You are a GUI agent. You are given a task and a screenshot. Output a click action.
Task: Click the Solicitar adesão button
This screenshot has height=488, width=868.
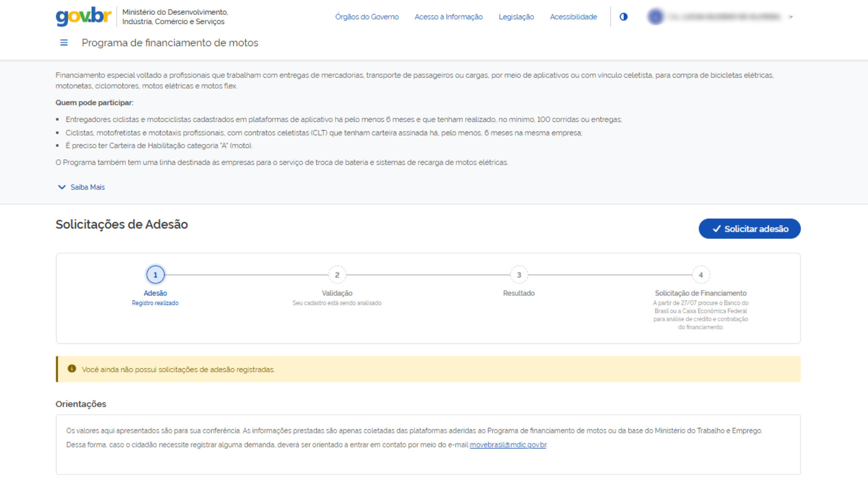tap(750, 229)
